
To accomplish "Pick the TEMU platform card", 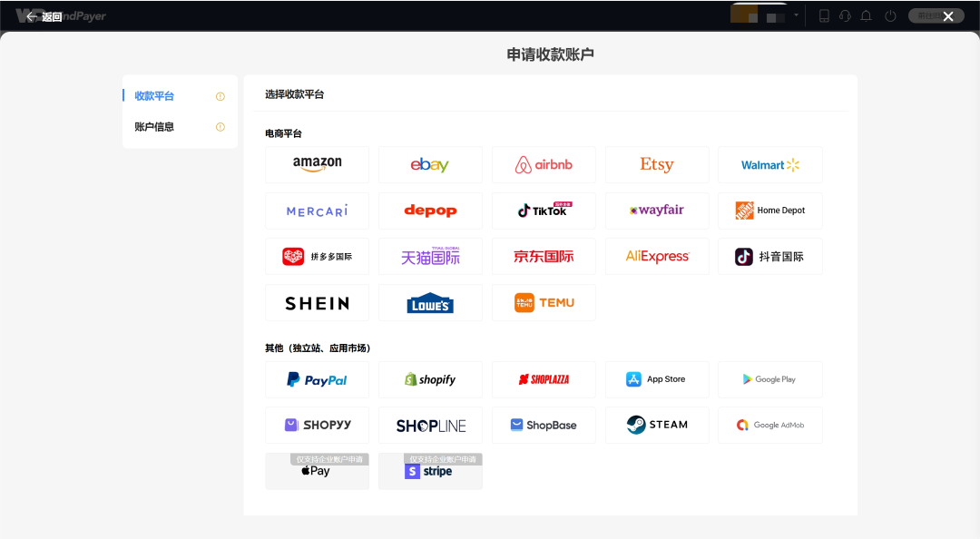I will (544, 303).
